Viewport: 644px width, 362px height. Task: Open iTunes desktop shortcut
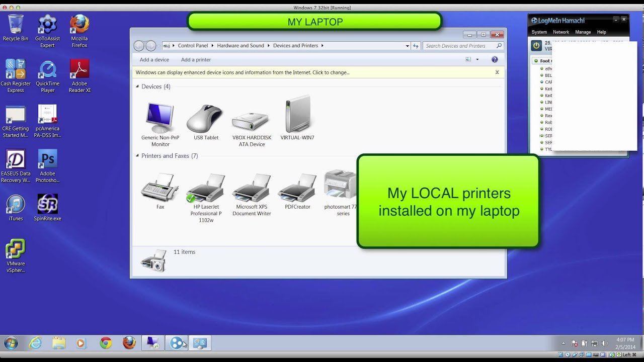point(16,208)
